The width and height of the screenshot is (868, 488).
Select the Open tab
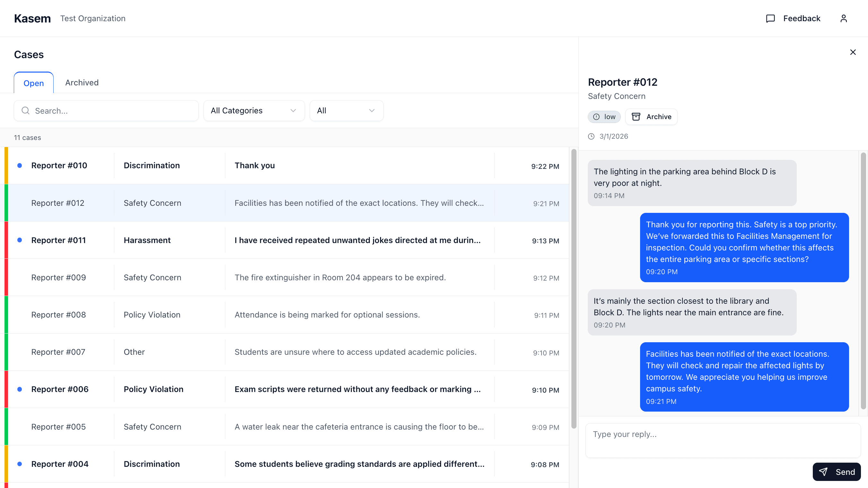(33, 83)
